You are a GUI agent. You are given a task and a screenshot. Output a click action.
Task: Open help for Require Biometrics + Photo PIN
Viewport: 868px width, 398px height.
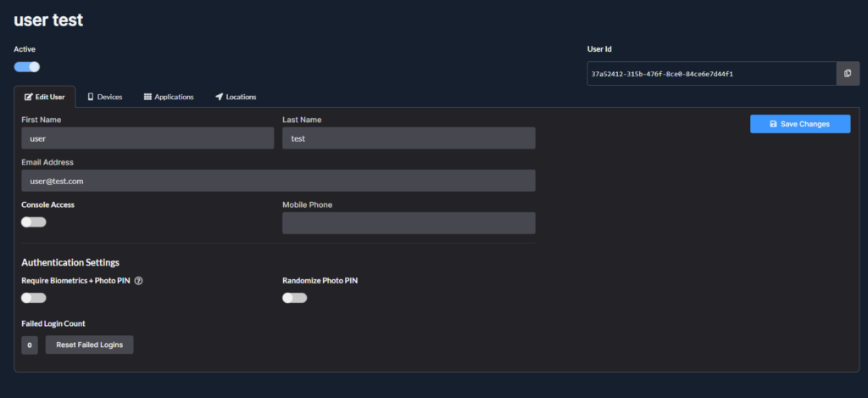tap(139, 281)
